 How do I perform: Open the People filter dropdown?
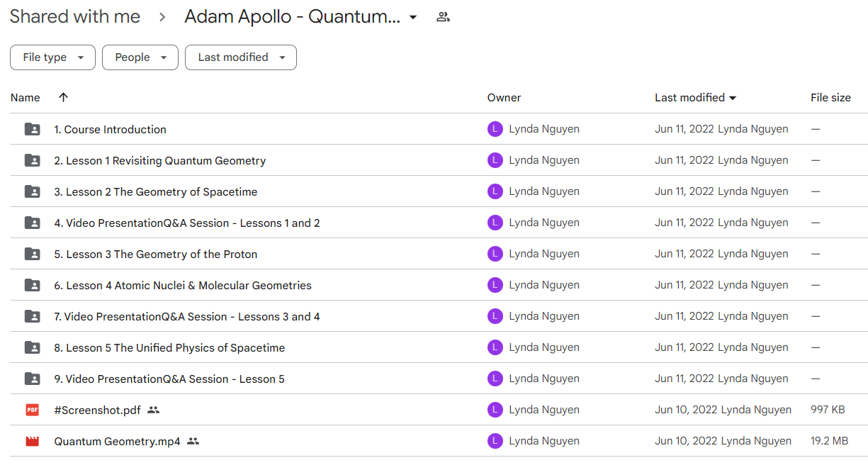(x=140, y=57)
